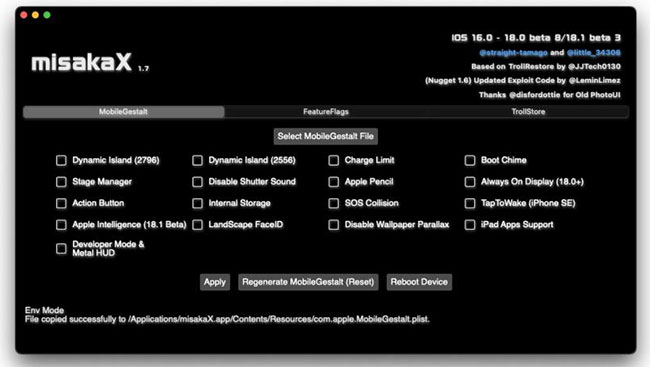Check LandScape FaceID option
The height and width of the screenshot is (367, 650).
click(197, 225)
